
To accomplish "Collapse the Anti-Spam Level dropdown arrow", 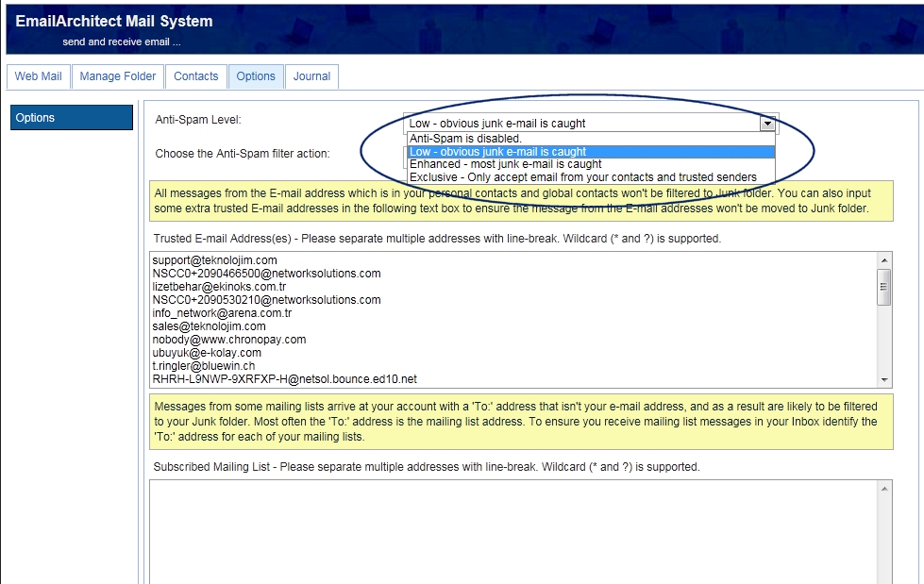I will pos(766,124).
